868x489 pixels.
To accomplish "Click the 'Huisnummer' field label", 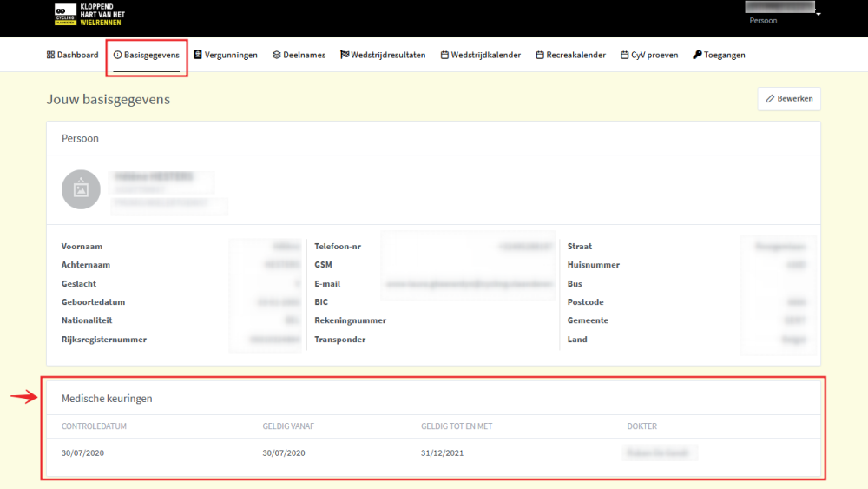I will [x=594, y=265].
